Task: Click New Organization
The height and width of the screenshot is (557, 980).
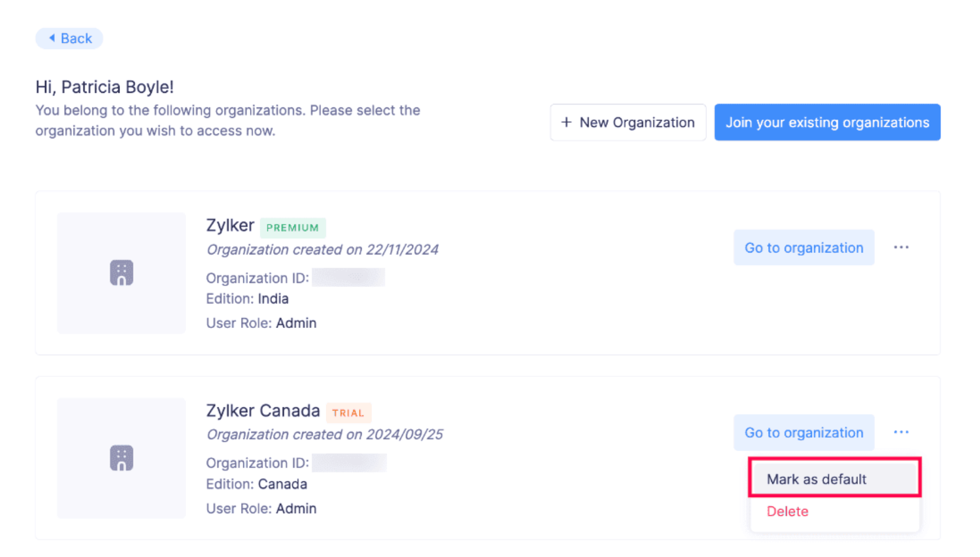Action: coord(628,122)
